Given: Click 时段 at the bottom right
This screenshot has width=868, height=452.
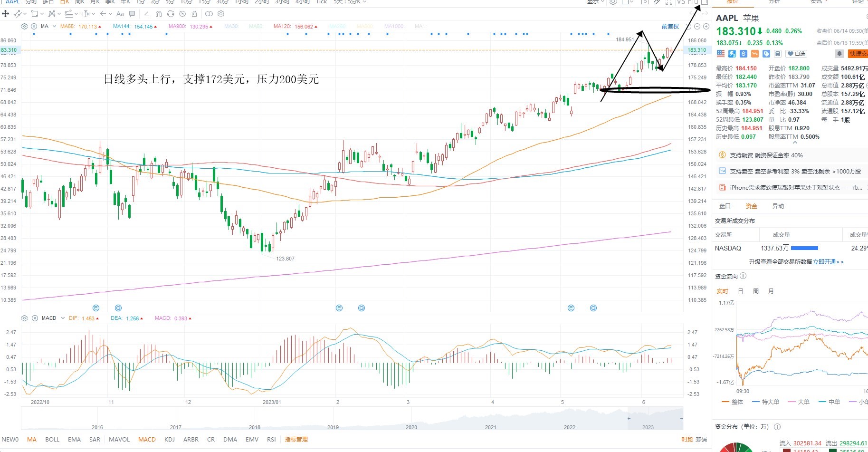Looking at the screenshot, I should [687, 440].
